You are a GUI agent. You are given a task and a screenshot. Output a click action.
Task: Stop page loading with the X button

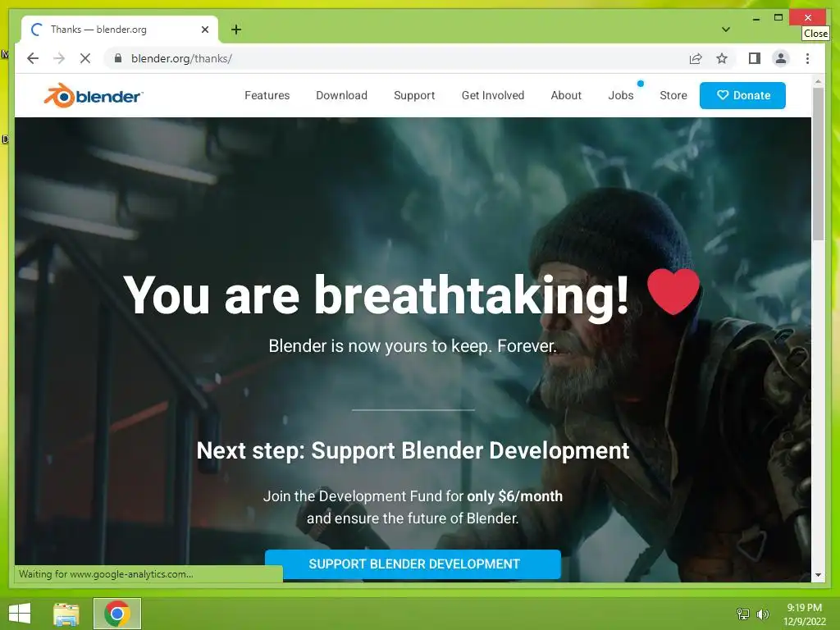(x=85, y=58)
